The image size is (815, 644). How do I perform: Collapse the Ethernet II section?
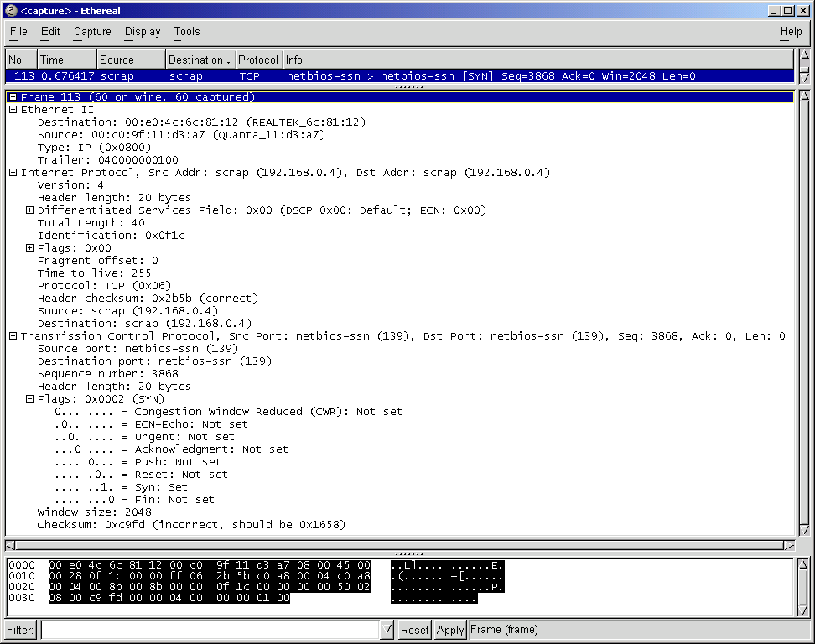pos(13,110)
